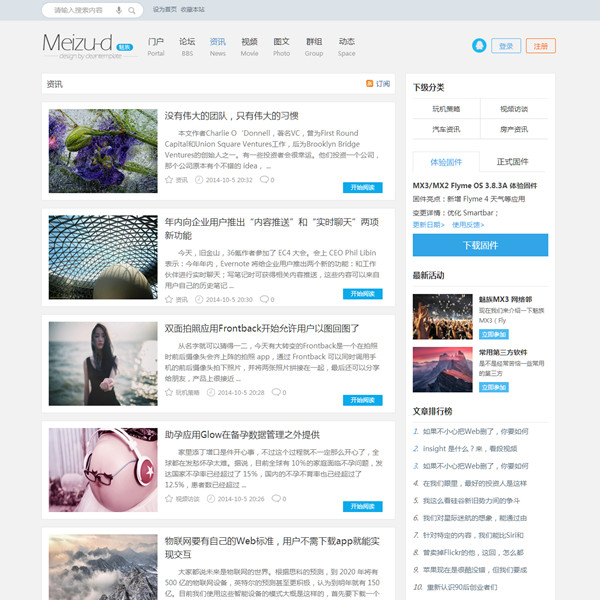Screen dimensions: 600x600
Task: Click the 设为首页 link
Action: [165, 10]
